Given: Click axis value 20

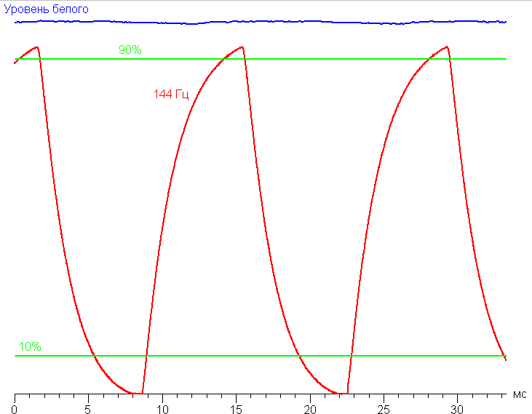Looking at the screenshot, I should click(310, 409).
